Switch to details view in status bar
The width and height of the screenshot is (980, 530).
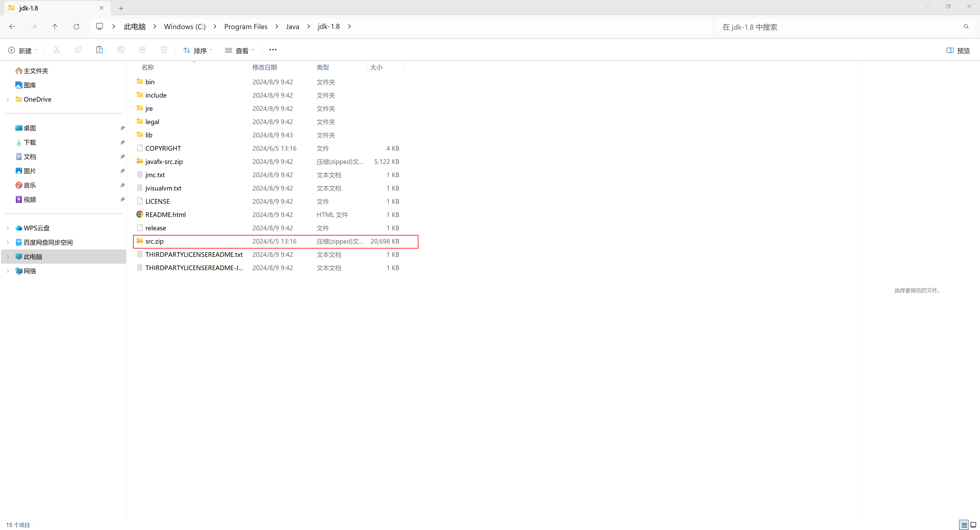pyautogui.click(x=964, y=525)
